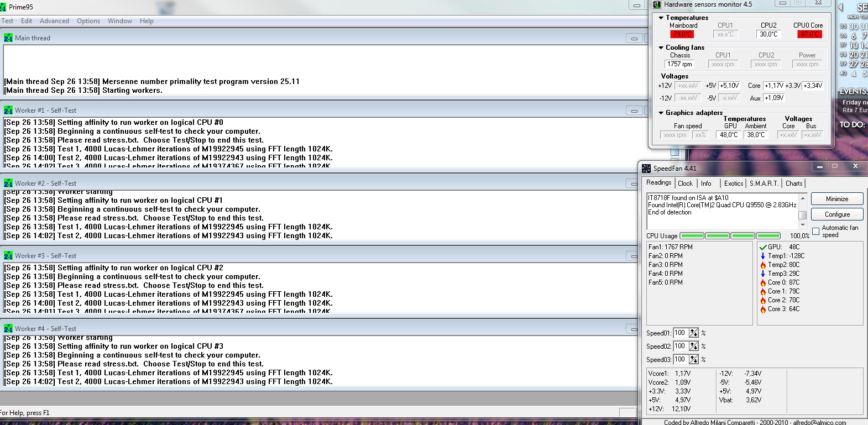Click the blue down arrow beside Temp3
The image size is (868, 425).
coord(763,274)
